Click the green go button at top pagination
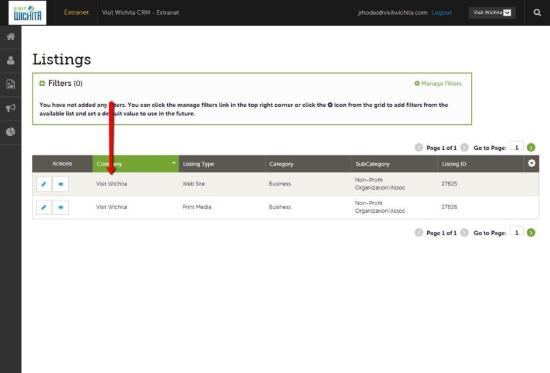Image resolution: width=550 pixels, height=373 pixels. 531,147
